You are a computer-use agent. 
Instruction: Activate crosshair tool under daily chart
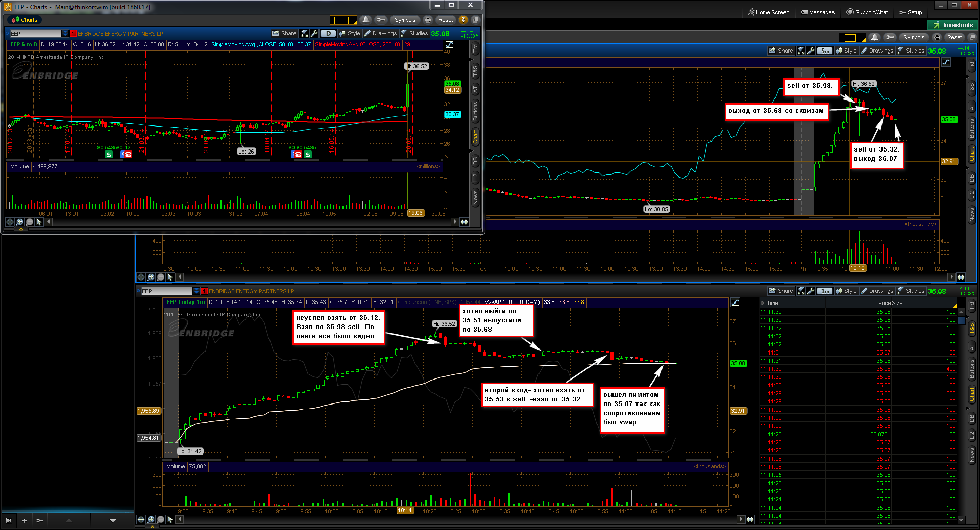coord(10,222)
